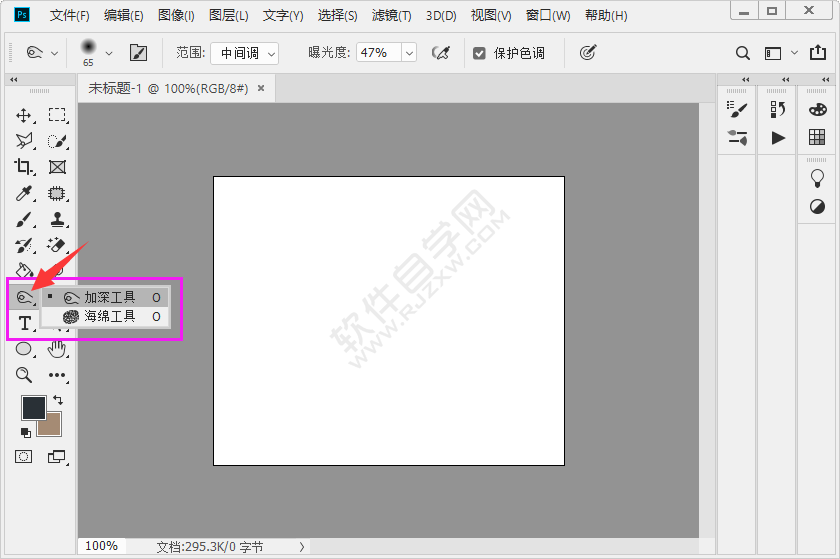
Task: Open the 文件(F) menu
Action: (x=70, y=16)
